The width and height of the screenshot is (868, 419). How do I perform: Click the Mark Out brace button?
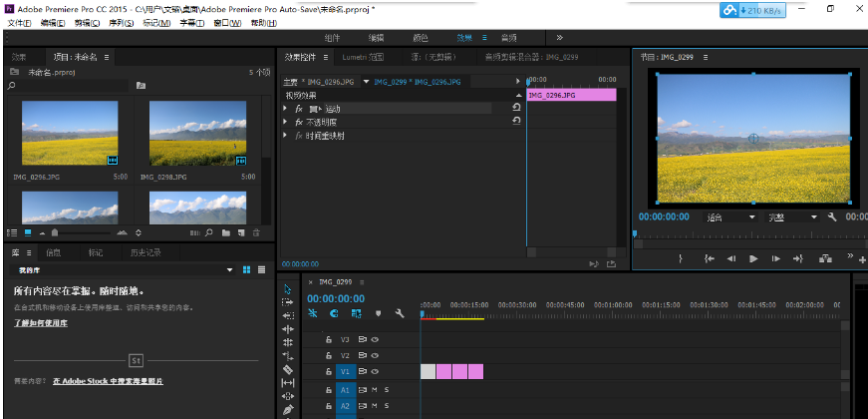(x=681, y=258)
